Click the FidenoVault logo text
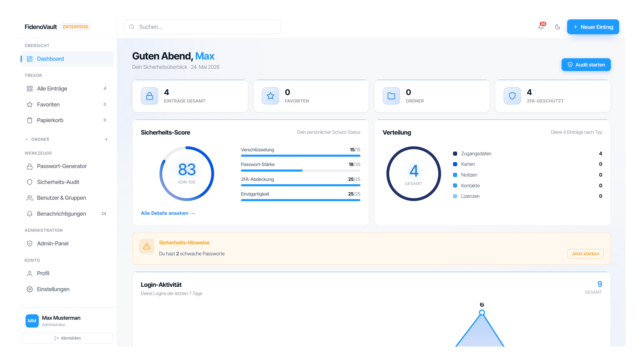Screen dimensions: 644x362 pyautogui.click(x=41, y=27)
